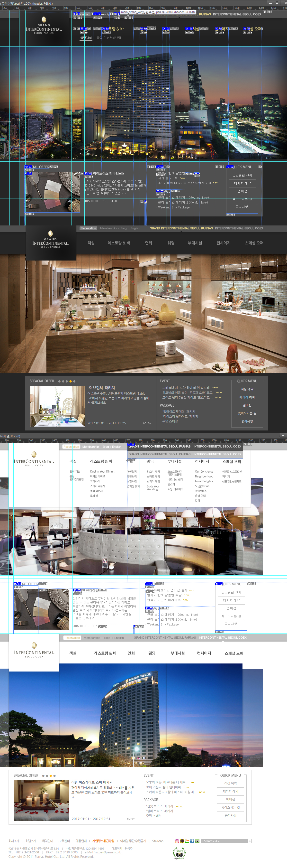Click 뉴스레터 신청 in top dark Photoshop document
Viewport: 287px width, 868px height.
tap(242, 176)
